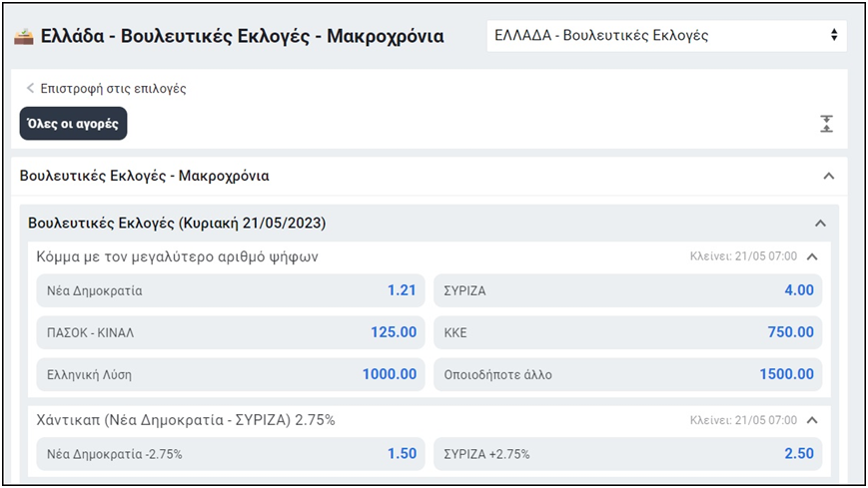Viewport: 868px width, 488px height.
Task: Select the Όλες οι αγορές tab
Action: [x=73, y=124]
